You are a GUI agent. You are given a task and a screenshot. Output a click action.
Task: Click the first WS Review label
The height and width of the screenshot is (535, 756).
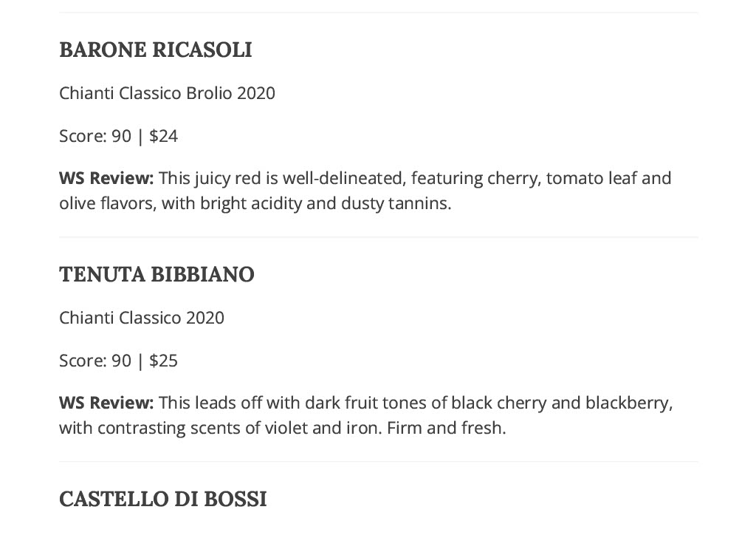(x=106, y=178)
